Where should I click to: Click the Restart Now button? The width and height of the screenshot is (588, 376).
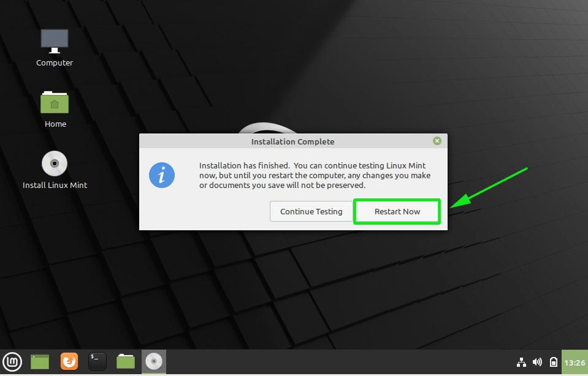[397, 212]
